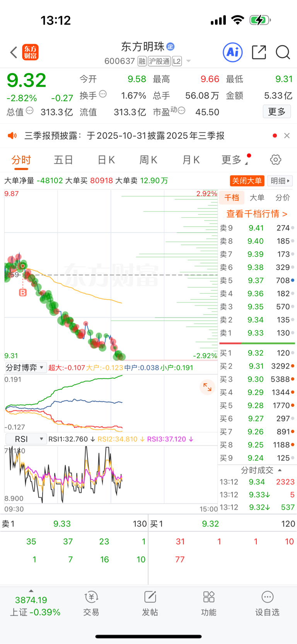Select the 分时 tab
The image size is (297, 644).
click(x=21, y=160)
